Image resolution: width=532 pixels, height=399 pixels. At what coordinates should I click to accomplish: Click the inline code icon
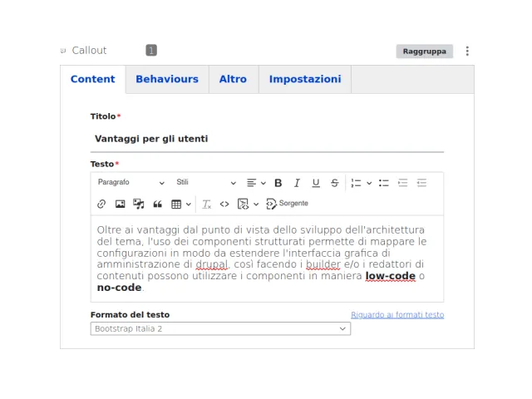224,204
